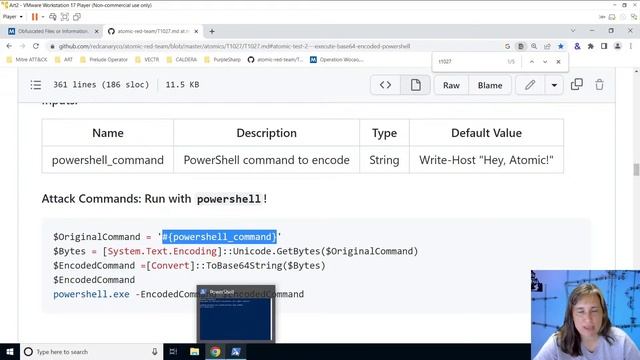Viewport: 640px width, 360px height.
Task: Switch VMware to Unity mode
Action: coord(77,17)
